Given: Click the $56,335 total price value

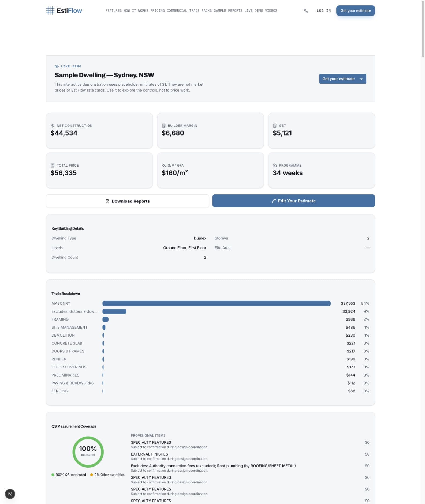Looking at the screenshot, I should (x=64, y=173).
